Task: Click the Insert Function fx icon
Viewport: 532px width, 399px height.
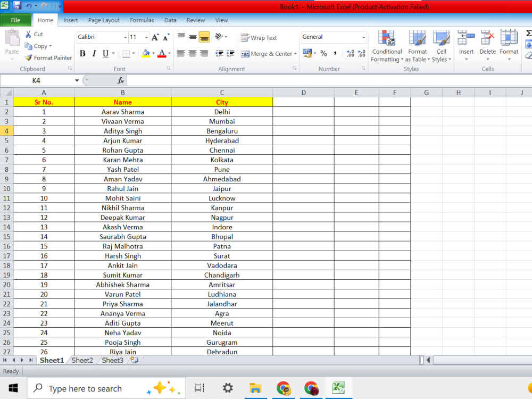Action: point(120,80)
